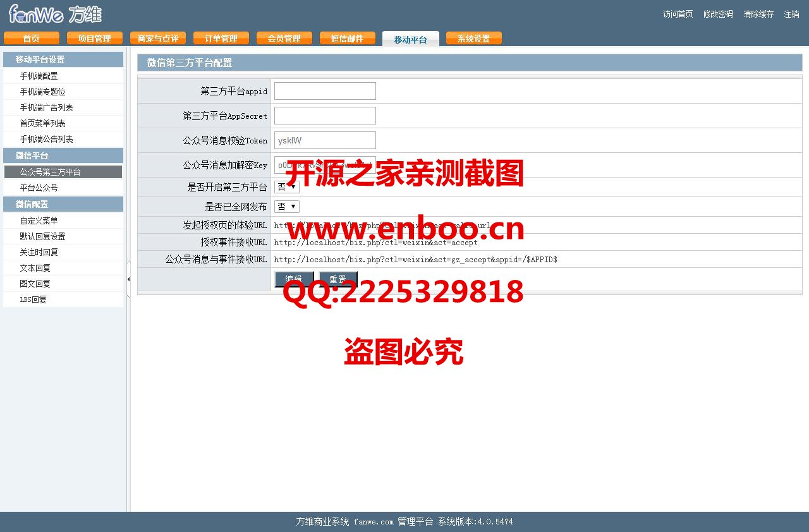The image size is (809, 532).
Task: Click the 注销 logout link
Action: pos(791,14)
